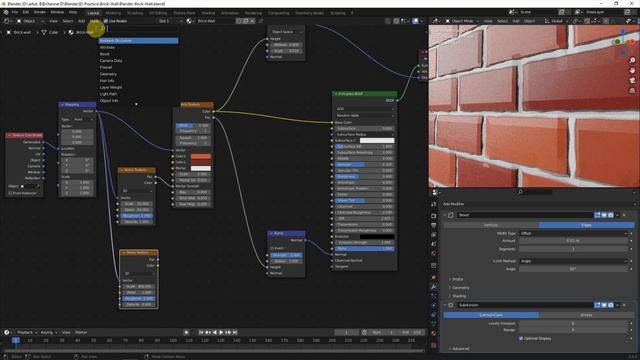Viewport: 640px width, 360px height.
Task: Open the Playback dropdown in timeline
Action: click(x=27, y=332)
